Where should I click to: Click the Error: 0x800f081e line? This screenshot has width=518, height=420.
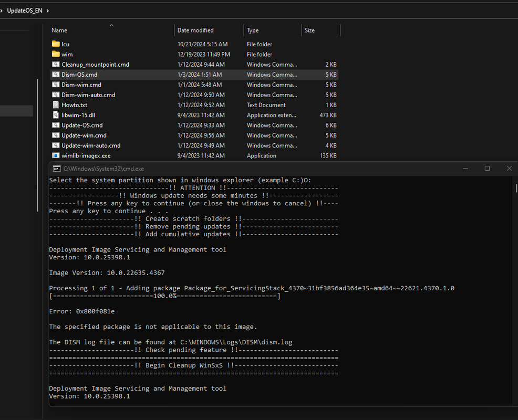click(x=82, y=311)
